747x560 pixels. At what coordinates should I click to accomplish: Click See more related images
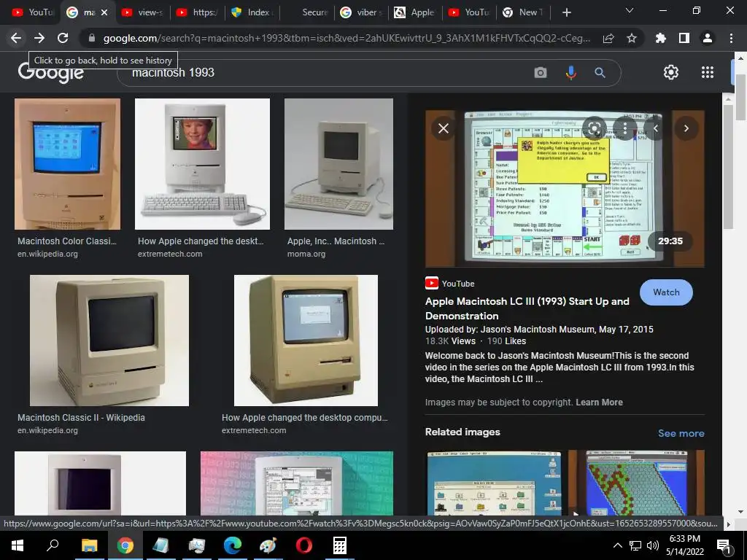(x=681, y=433)
